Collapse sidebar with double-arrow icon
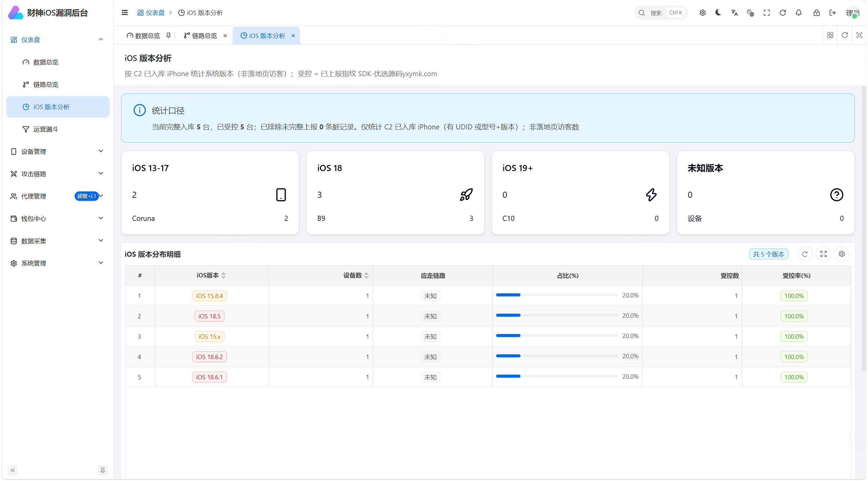 13,470
